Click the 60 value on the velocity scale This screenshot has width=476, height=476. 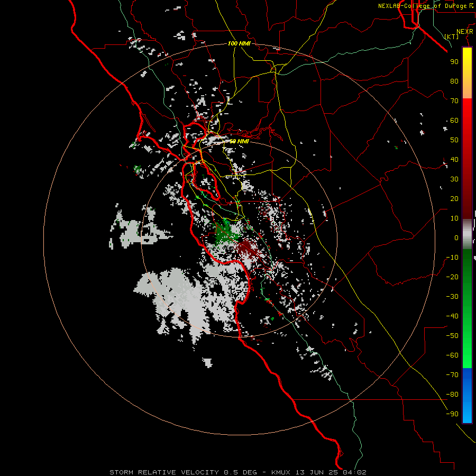(x=454, y=121)
